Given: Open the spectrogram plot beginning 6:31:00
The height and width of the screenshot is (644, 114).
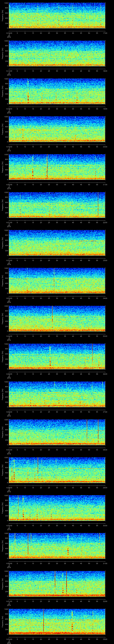Looking at the screenshot, I should pyautogui.click(x=57, y=584).
